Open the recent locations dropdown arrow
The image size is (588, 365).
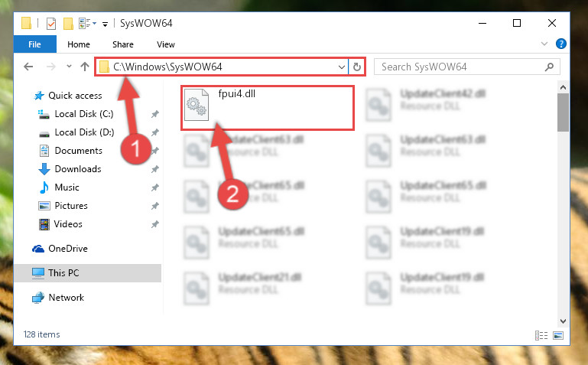point(69,67)
